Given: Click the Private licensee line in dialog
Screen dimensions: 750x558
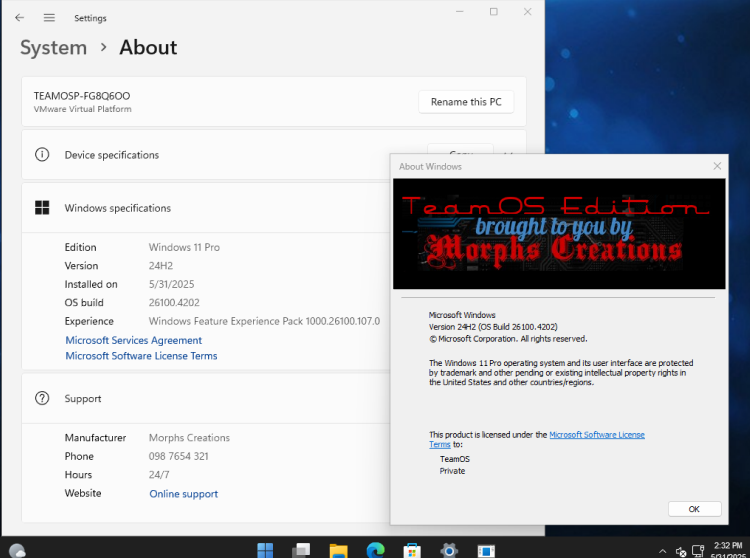Looking at the screenshot, I should pyautogui.click(x=452, y=471).
